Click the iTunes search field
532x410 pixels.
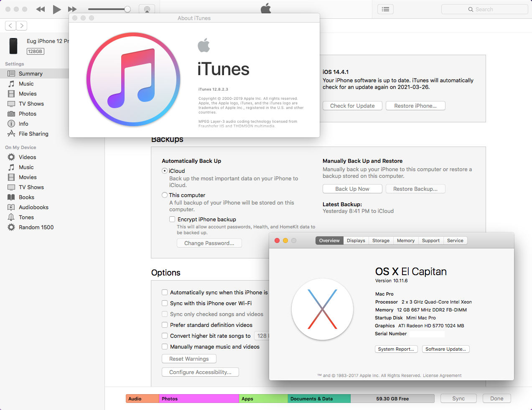click(x=484, y=9)
